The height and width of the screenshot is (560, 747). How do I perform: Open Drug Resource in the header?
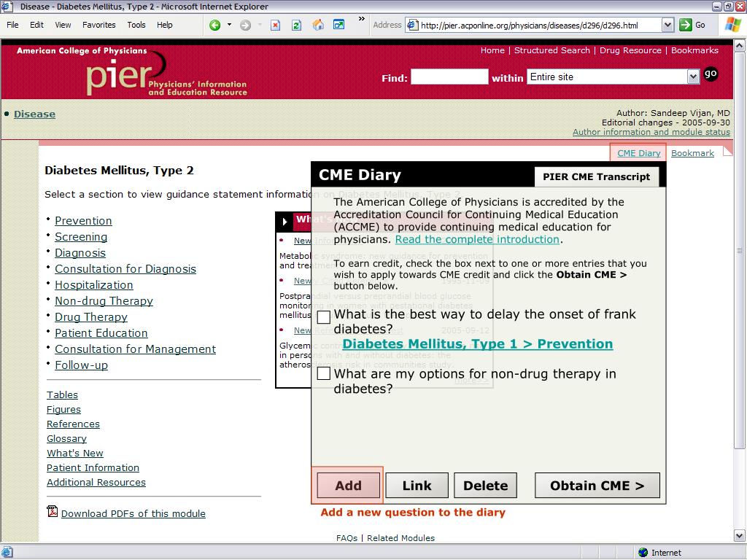click(631, 50)
